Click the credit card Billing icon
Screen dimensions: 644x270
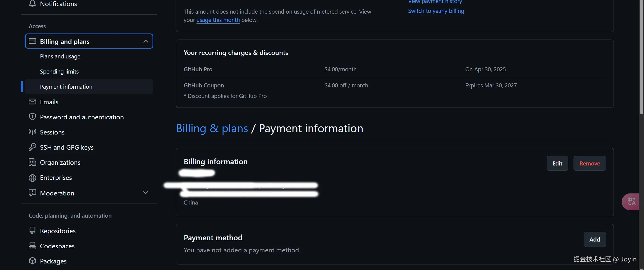point(32,41)
